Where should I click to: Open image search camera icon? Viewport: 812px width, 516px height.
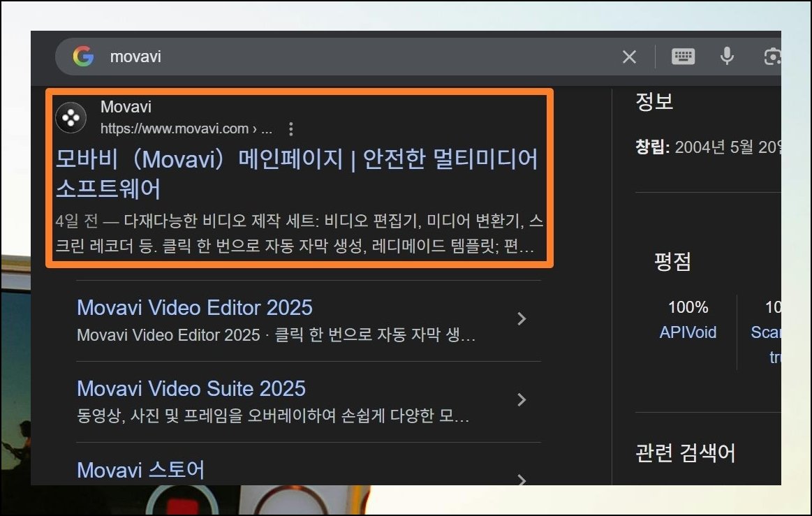pos(772,57)
